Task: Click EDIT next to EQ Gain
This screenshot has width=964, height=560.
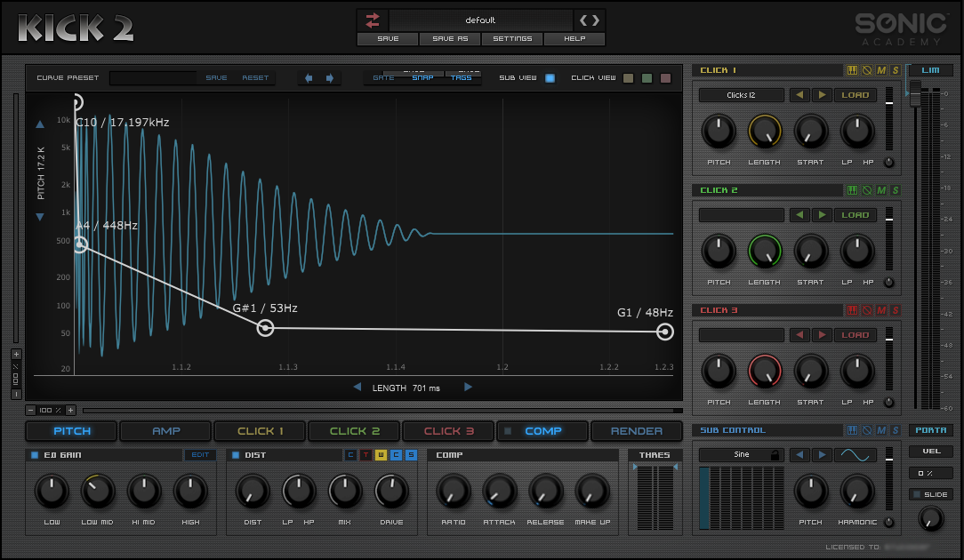Action: [x=200, y=455]
